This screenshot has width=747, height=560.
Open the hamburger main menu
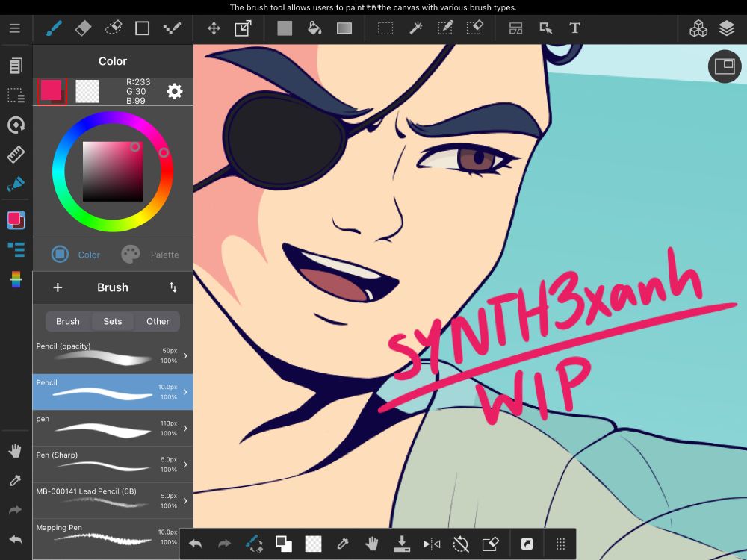click(15, 28)
